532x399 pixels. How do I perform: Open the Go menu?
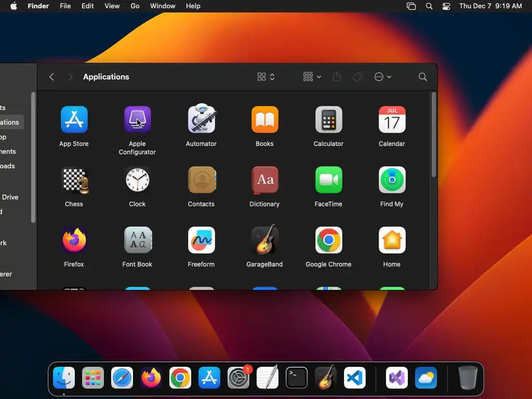click(135, 6)
